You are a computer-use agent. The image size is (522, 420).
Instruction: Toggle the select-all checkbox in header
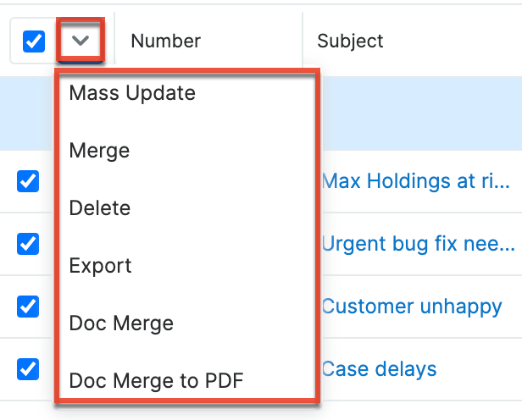(33, 41)
